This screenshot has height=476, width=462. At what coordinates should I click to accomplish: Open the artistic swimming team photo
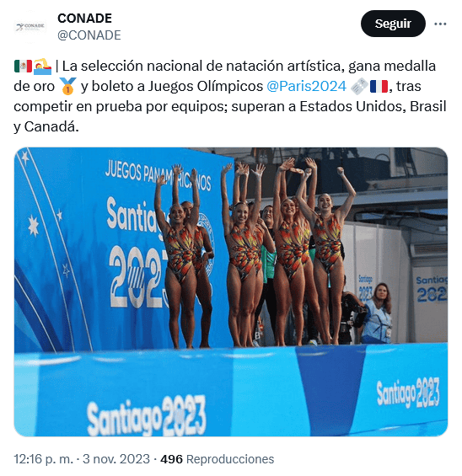(231, 291)
